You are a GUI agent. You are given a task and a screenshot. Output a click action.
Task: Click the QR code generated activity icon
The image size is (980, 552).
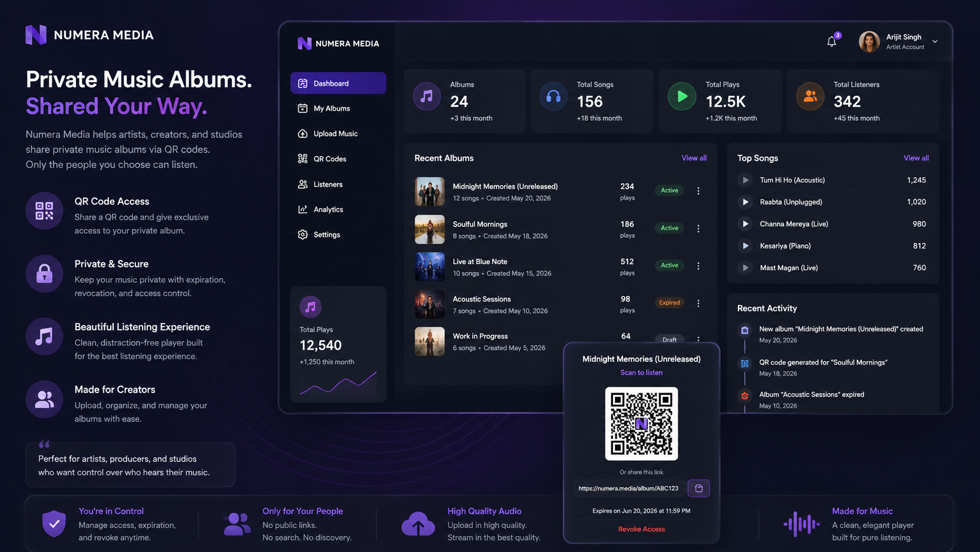(744, 364)
